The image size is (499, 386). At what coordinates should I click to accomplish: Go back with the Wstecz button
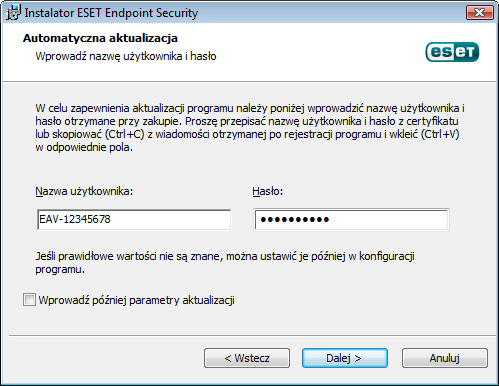pyautogui.click(x=247, y=358)
